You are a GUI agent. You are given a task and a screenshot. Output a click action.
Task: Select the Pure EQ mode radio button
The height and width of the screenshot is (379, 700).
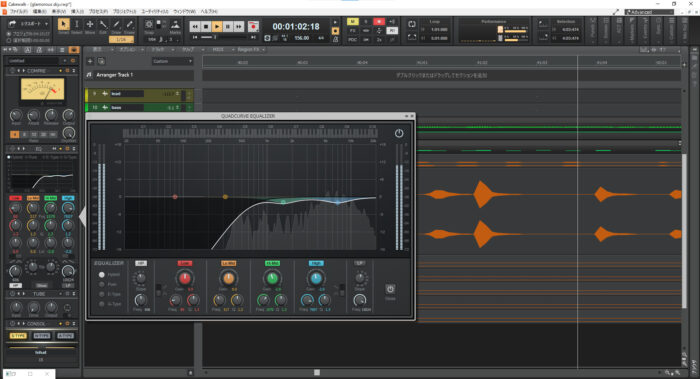pos(102,284)
